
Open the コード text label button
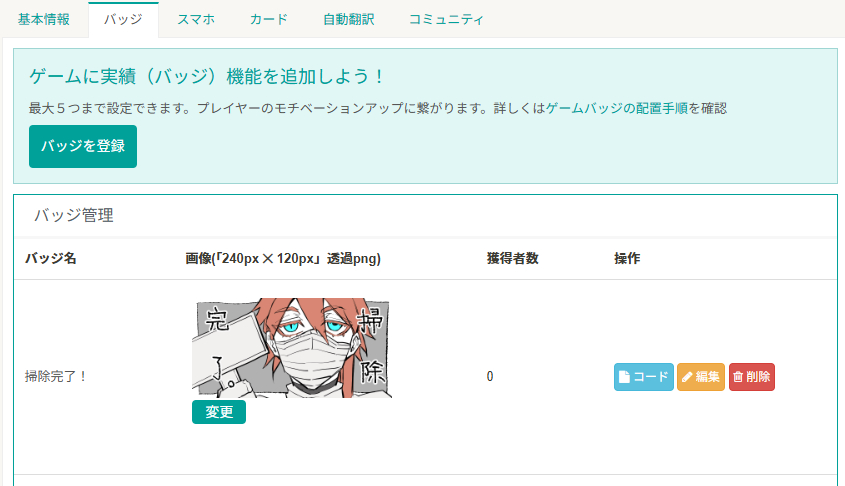tap(650, 377)
